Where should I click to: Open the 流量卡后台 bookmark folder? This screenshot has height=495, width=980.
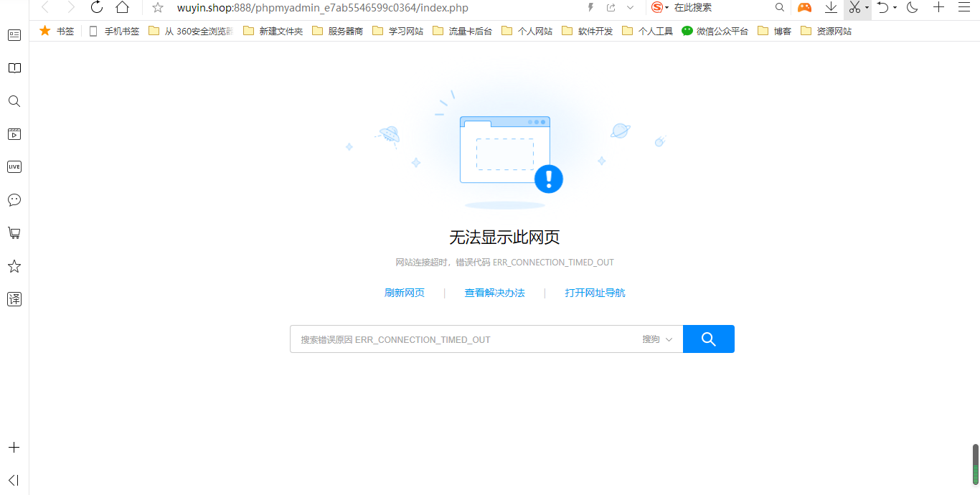[x=462, y=31]
